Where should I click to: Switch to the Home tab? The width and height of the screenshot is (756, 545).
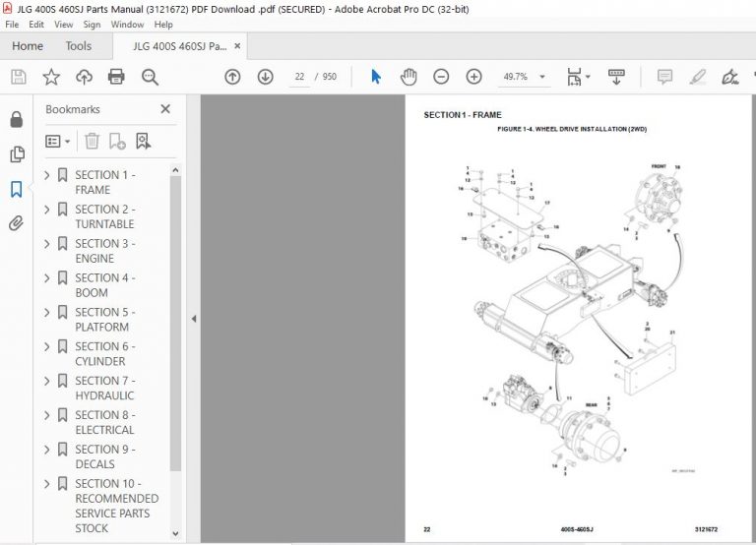28,46
